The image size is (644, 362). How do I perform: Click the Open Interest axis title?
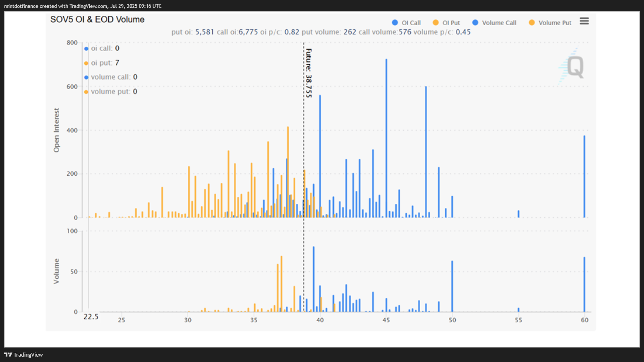click(x=57, y=130)
